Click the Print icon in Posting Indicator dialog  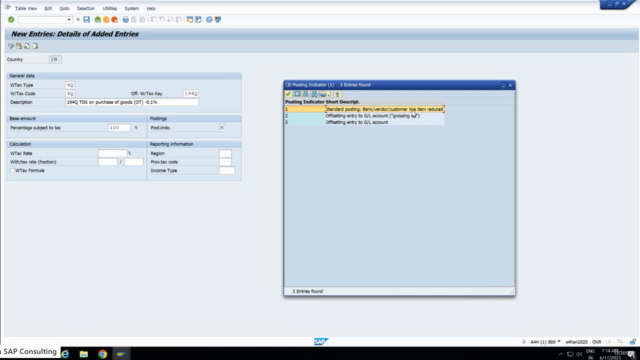click(x=324, y=94)
